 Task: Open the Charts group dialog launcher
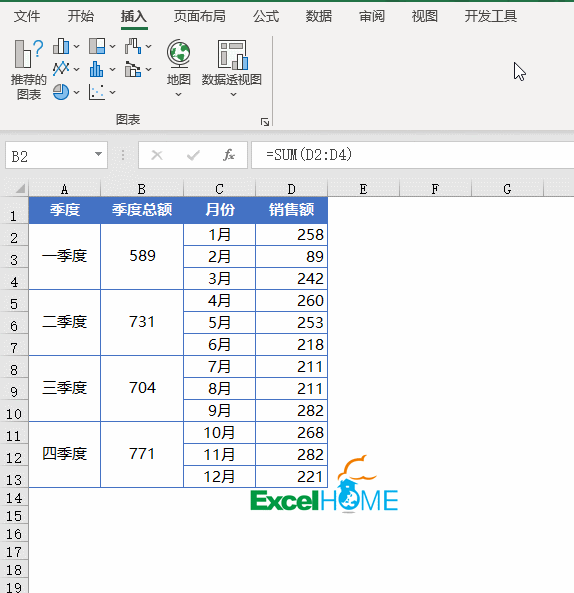pyautogui.click(x=265, y=122)
